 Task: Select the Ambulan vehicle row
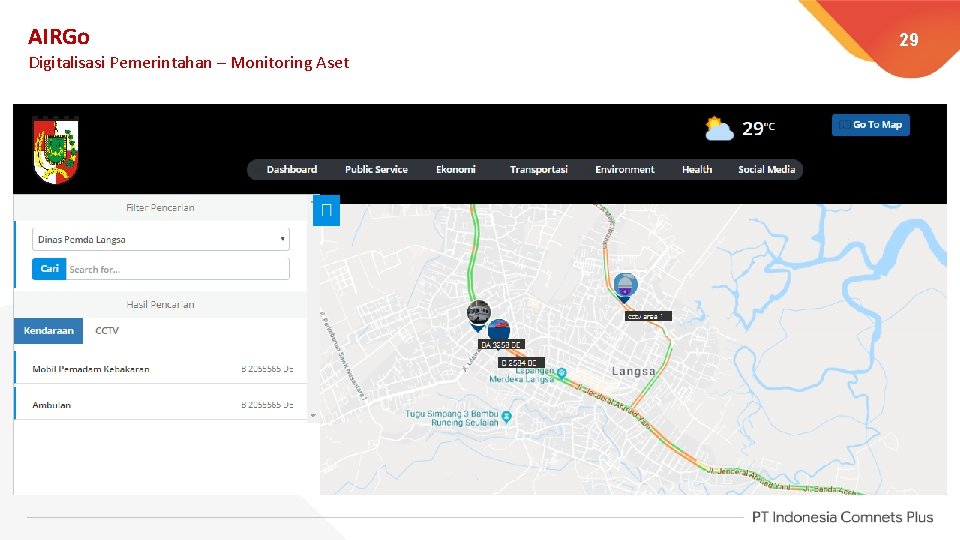(x=160, y=405)
